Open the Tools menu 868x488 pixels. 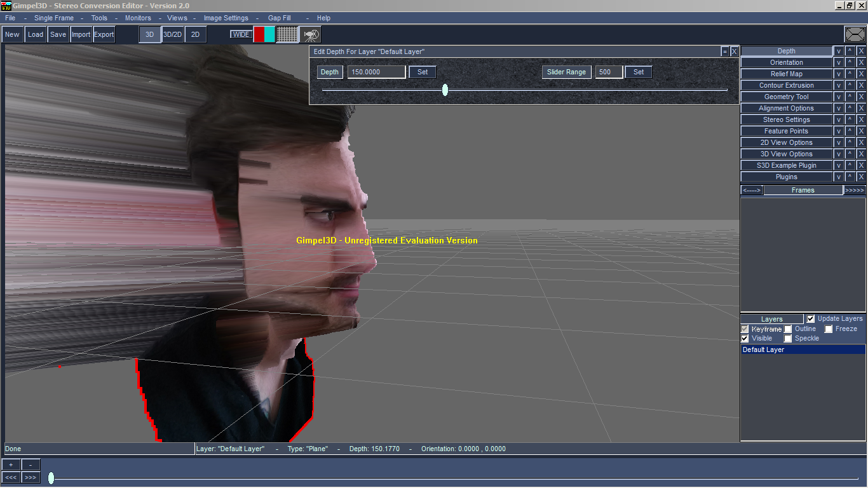(99, 18)
